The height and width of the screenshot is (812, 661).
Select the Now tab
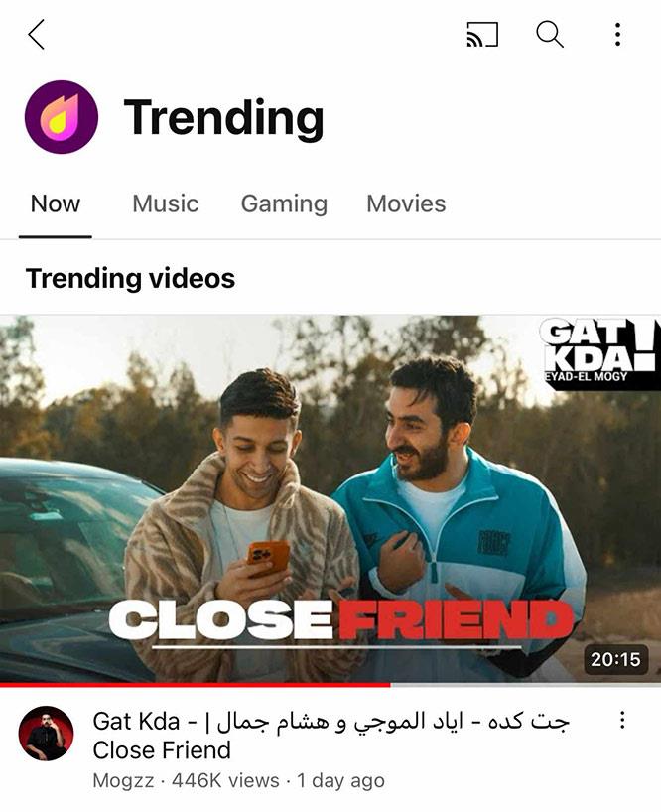click(x=56, y=203)
